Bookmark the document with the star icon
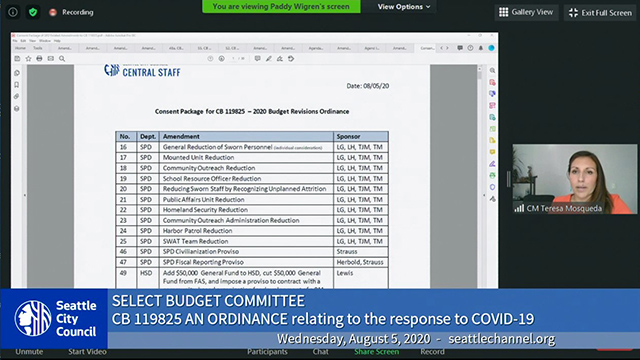Screen dimensions: 640x360 [28, 59]
